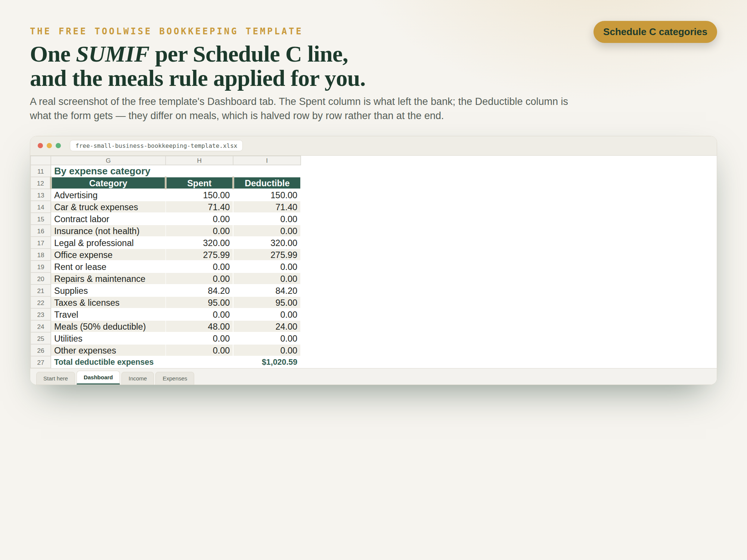747x560 pixels.
Task: Click Car & truck deductible 71.40
Action: [x=267, y=207]
